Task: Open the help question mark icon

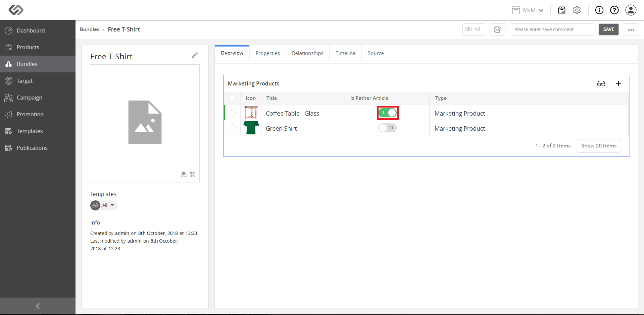Action: coord(614,10)
